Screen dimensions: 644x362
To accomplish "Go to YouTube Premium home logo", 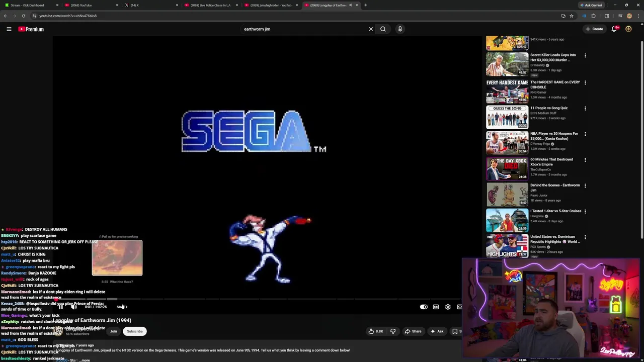I will pos(31,29).
